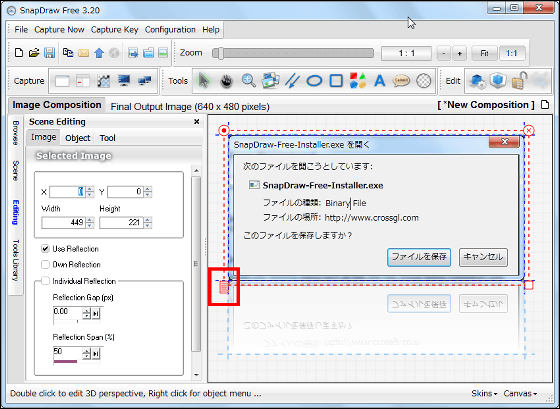Click the dual monitors capture icon
Viewport: 560px width, 409px height.
tap(145, 81)
